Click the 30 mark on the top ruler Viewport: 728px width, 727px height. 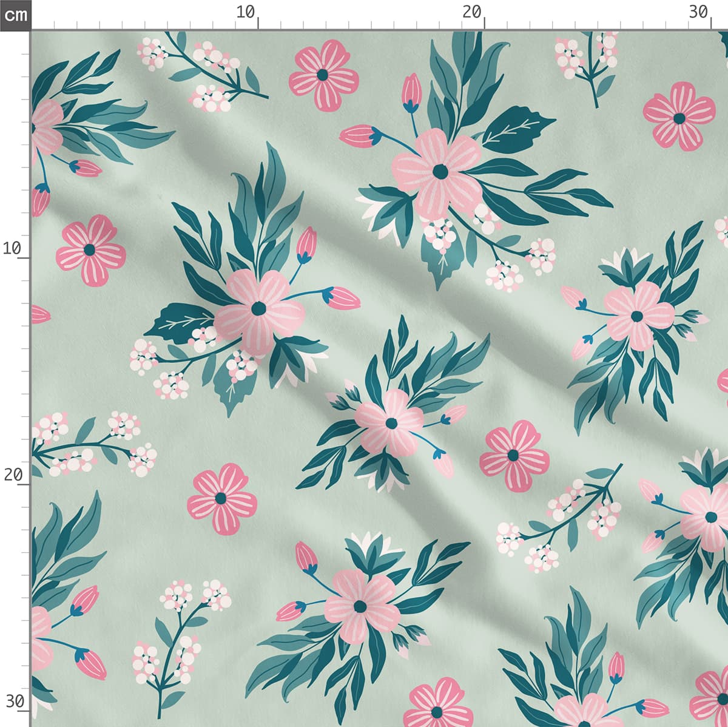[699, 12]
